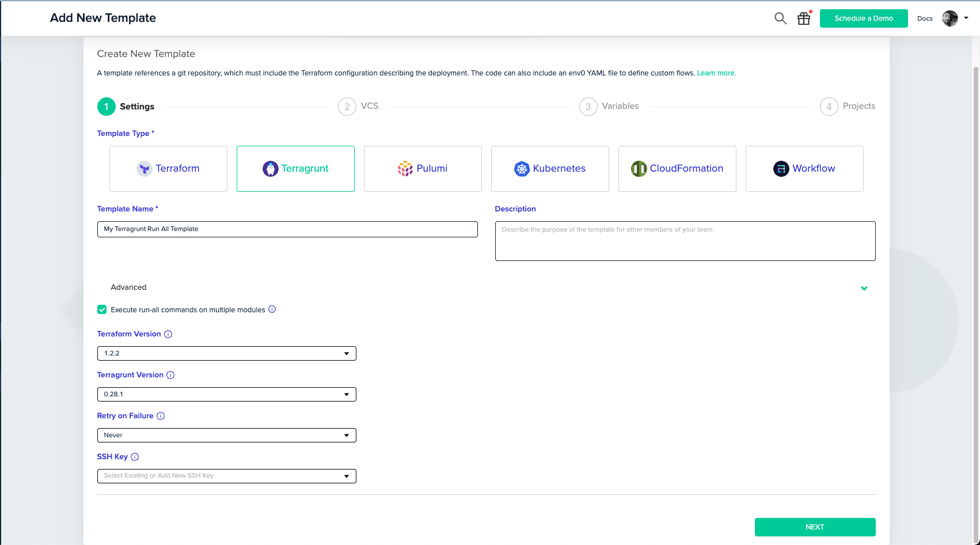Open the Terraform Version dropdown 1.2.2
980x545 pixels.
point(227,354)
